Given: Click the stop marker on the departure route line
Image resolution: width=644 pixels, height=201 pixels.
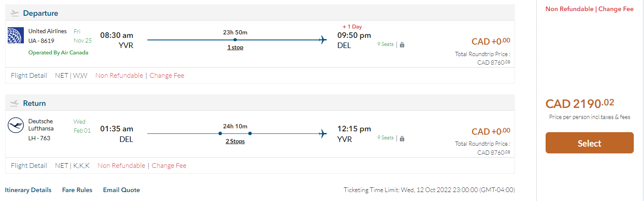Looking at the screenshot, I should click(235, 40).
